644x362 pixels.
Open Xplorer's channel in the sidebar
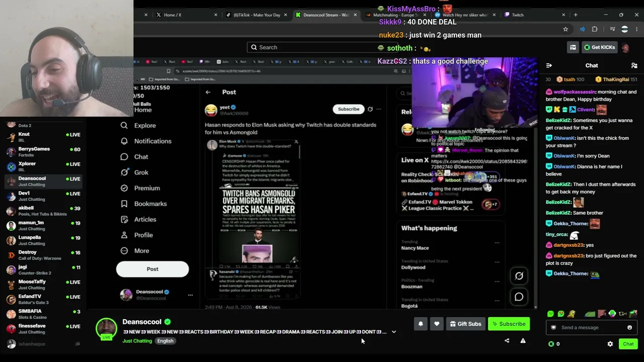(x=43, y=166)
